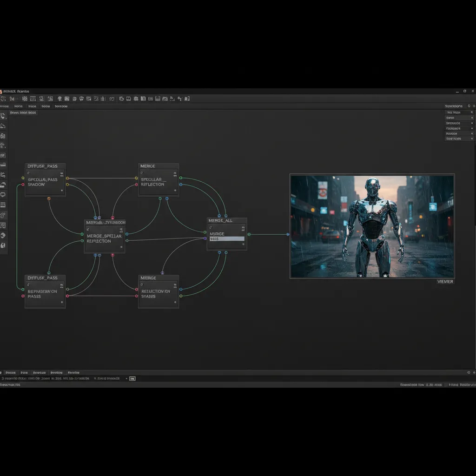This screenshot has height=476, width=476.
Task: Click pink left input port of bottom DIFFUSE_PASS node
Action: point(23,296)
